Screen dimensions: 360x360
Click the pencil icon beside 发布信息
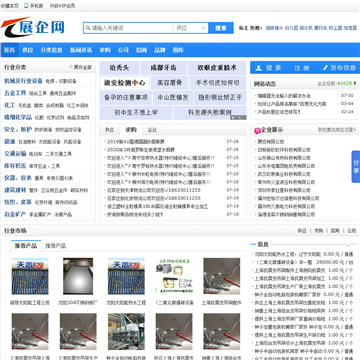click(x=326, y=68)
